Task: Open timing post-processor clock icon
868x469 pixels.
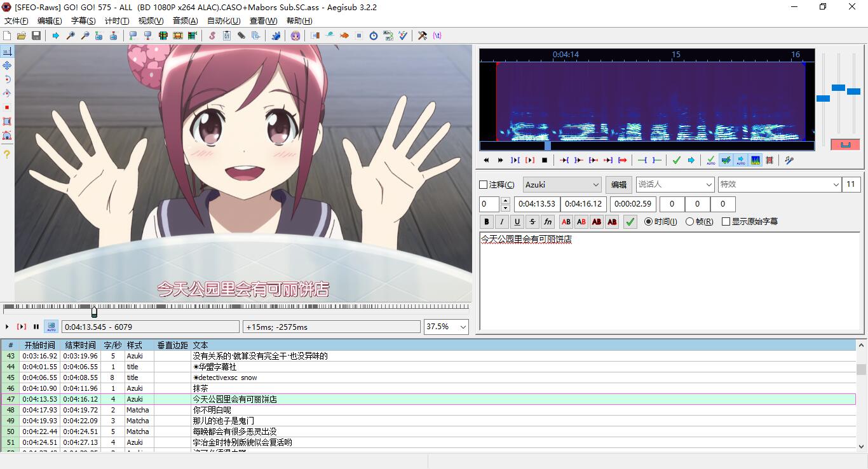Action: [x=374, y=36]
